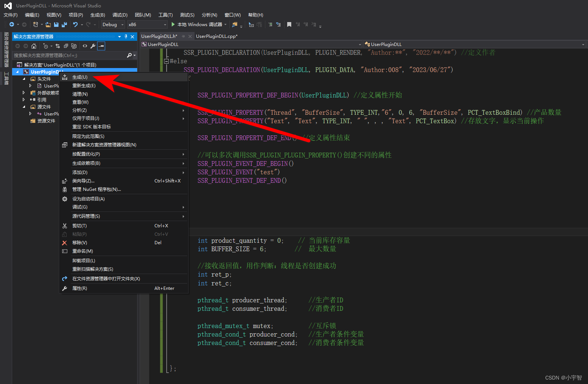Open the 帮助(H) menu
Image resolution: width=588 pixels, height=384 pixels.
pos(256,15)
